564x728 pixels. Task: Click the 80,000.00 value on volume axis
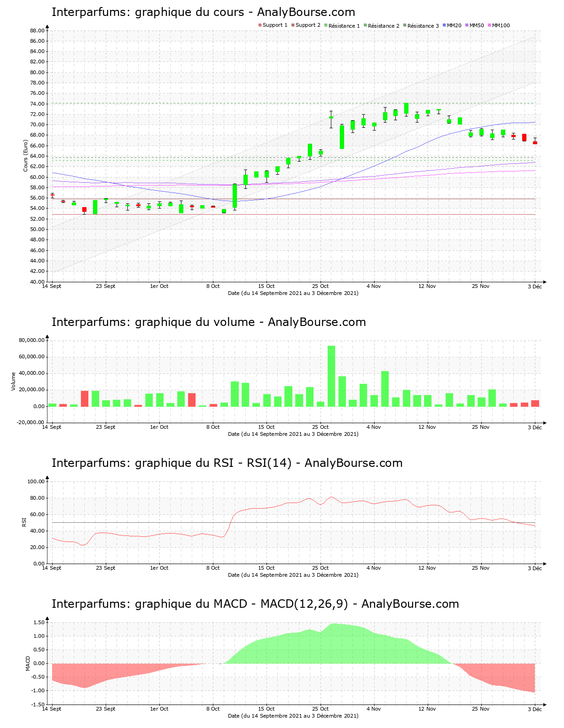(31, 340)
